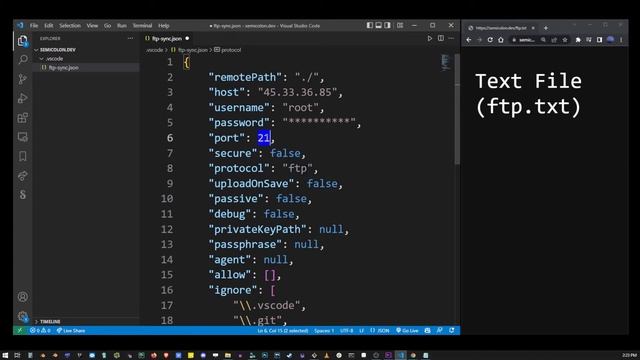Click the Ln 6, Col 15 cursor position indicator
Screen dimensions: 640x360
pyautogui.click(x=283, y=331)
